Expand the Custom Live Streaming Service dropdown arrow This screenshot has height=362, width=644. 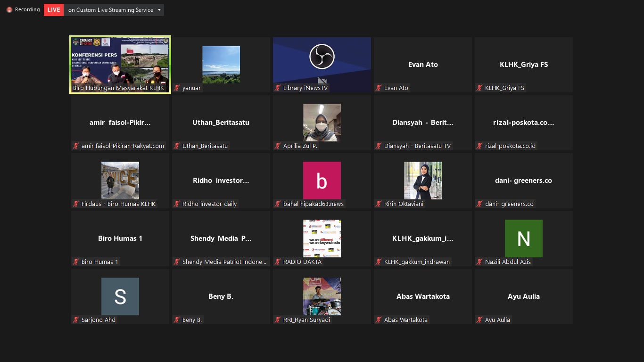pyautogui.click(x=159, y=10)
